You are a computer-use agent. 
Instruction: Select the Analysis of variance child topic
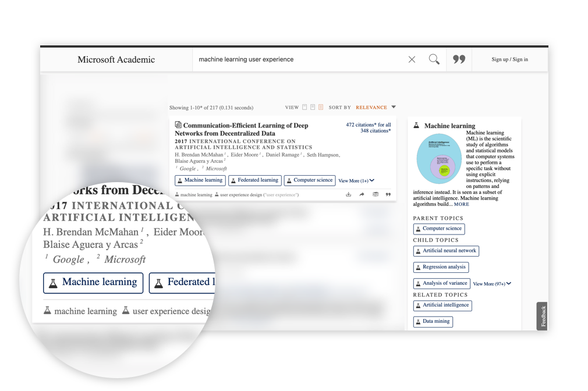point(442,283)
